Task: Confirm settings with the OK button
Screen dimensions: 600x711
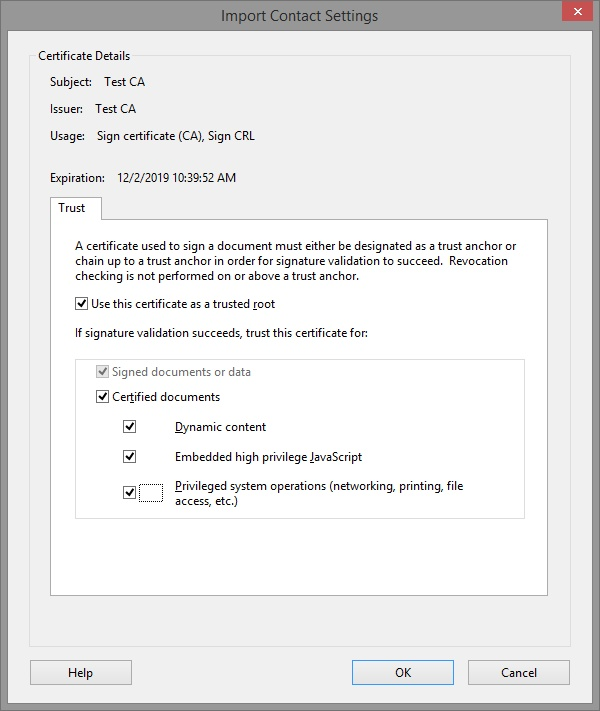Action: pyautogui.click(x=403, y=672)
